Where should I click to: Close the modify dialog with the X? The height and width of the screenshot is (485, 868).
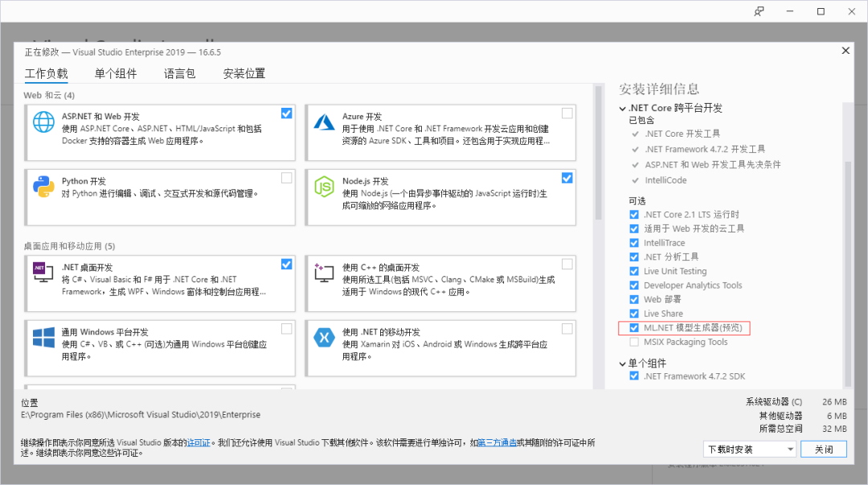(x=845, y=51)
